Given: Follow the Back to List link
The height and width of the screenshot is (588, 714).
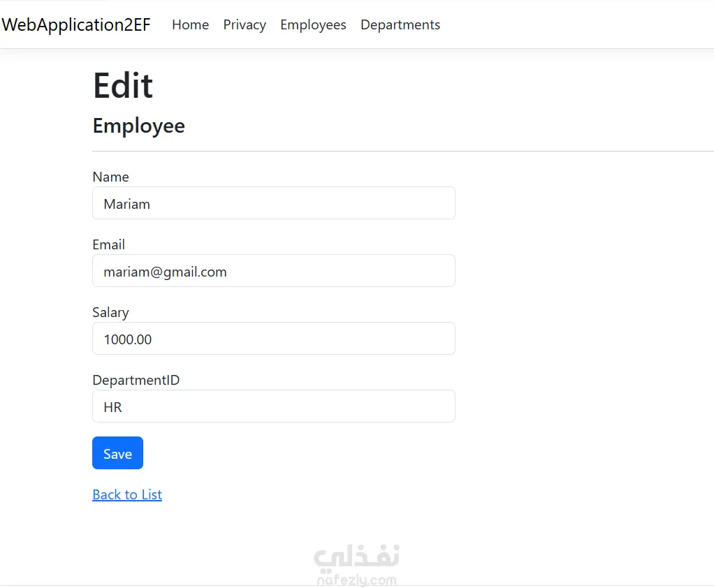Looking at the screenshot, I should click(x=127, y=494).
